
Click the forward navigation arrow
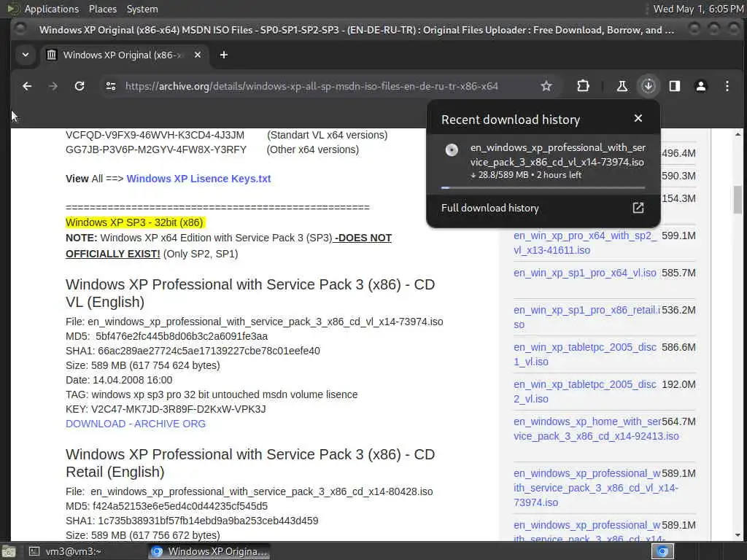coord(53,86)
